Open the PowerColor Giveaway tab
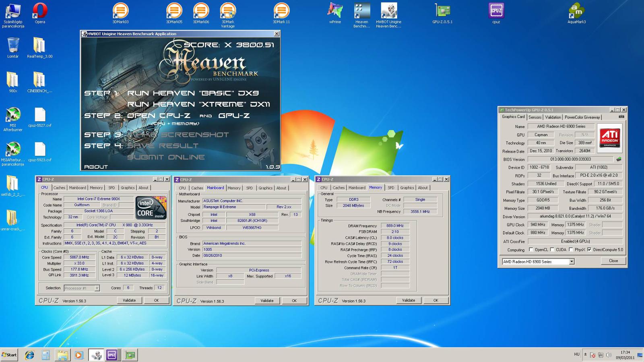Viewport: 644px width, 362px height. (x=582, y=117)
